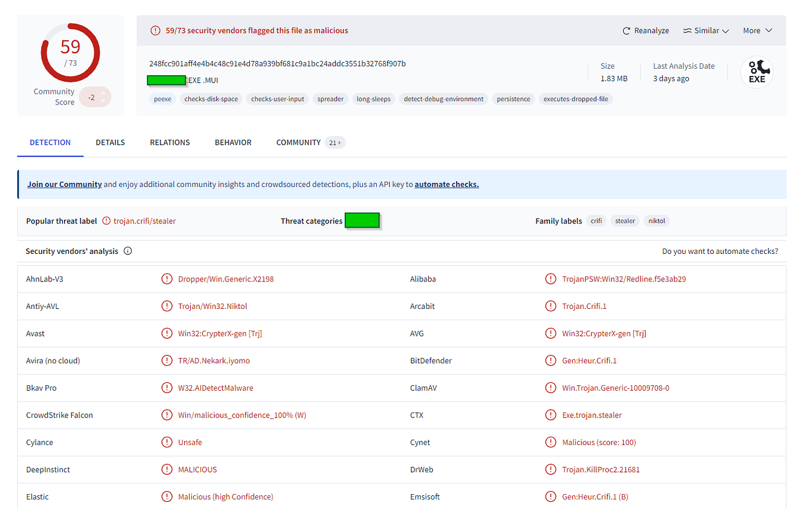Screen dimensions: 812x509
Task: Click the 59/73 circular score gauge
Action: pyautogui.click(x=70, y=53)
